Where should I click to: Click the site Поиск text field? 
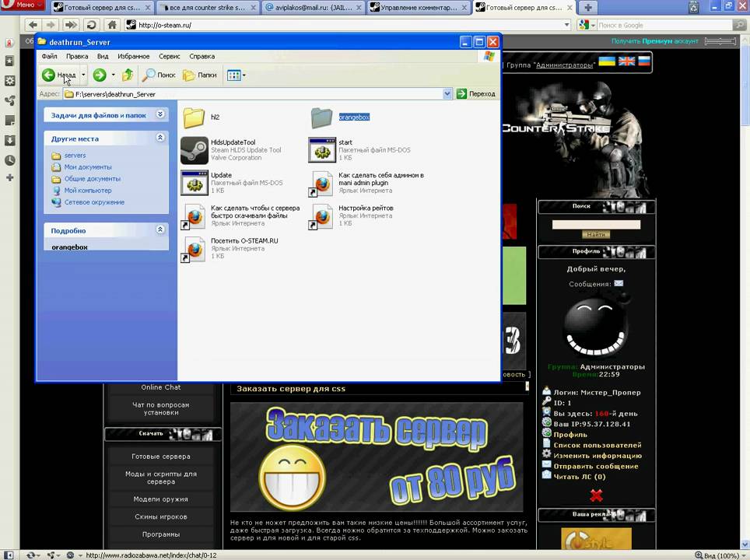point(596,224)
